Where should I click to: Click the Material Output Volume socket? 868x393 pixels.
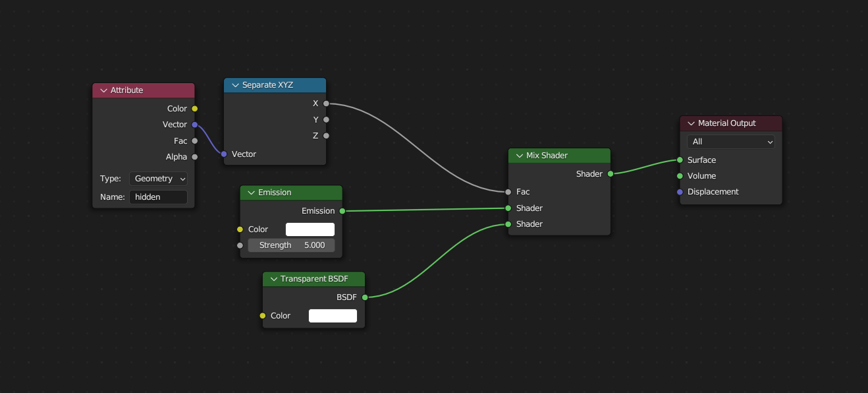pos(680,176)
